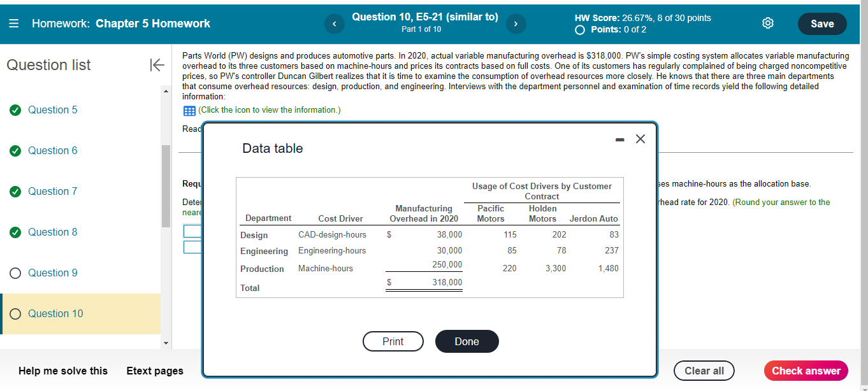Click the Engineering overhead value 30,000
This screenshot has width=868, height=391.
pos(449,251)
